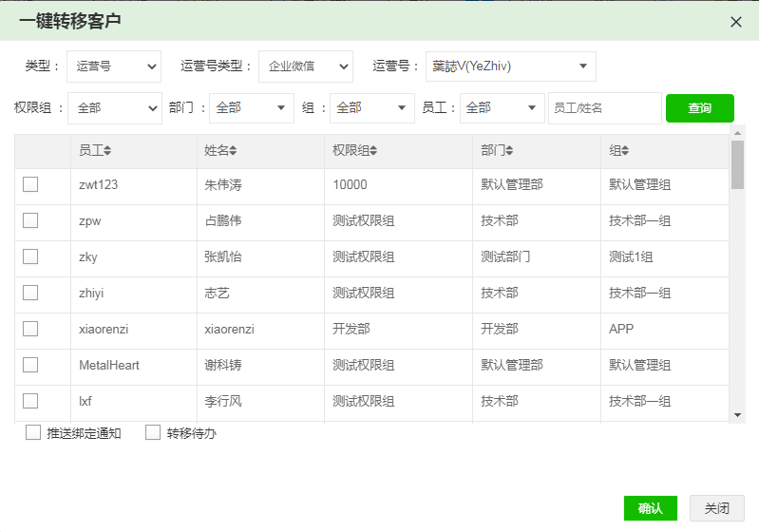The width and height of the screenshot is (759, 532).
Task: Focus the 员工/姓名 search field
Action: pos(604,108)
